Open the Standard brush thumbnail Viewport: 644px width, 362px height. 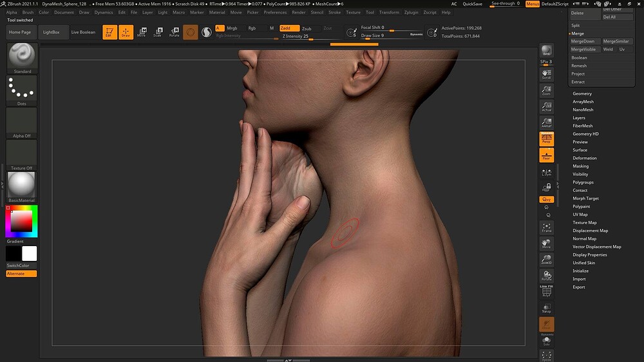[22, 58]
